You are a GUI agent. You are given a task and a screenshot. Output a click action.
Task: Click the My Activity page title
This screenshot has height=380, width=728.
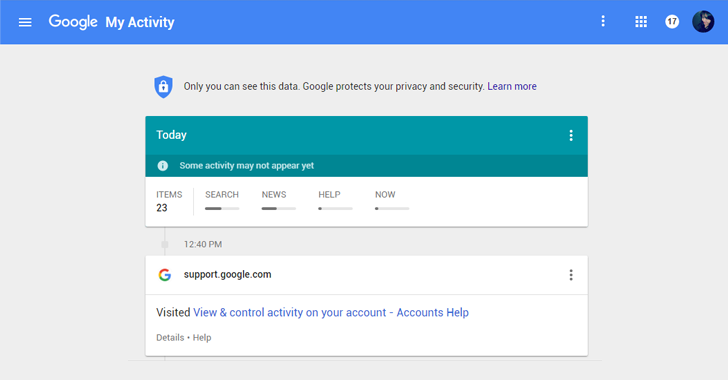140,22
